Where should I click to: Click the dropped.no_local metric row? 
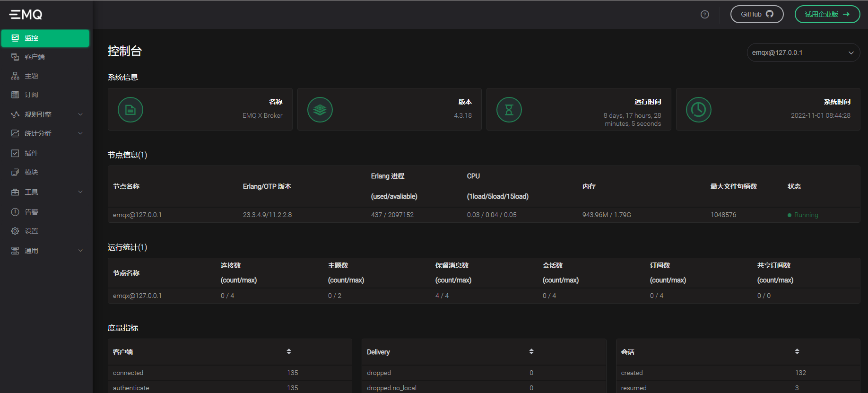coord(484,387)
